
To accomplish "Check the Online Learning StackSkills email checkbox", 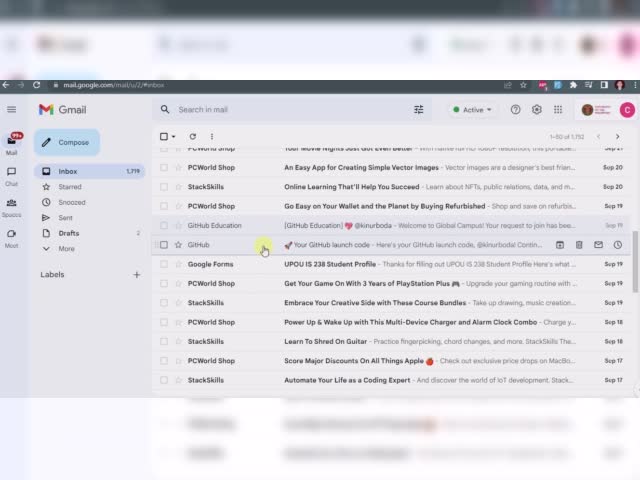I will pos(164,187).
